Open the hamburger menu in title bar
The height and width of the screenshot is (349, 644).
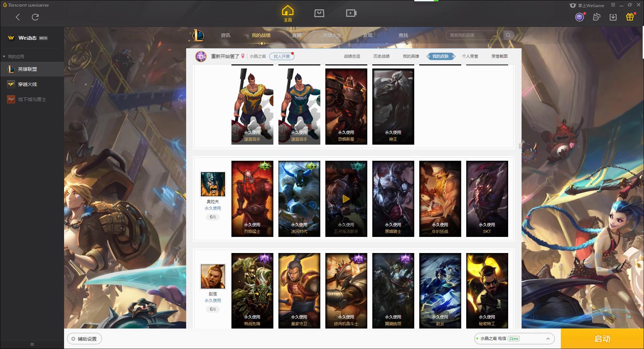pyautogui.click(x=613, y=5)
